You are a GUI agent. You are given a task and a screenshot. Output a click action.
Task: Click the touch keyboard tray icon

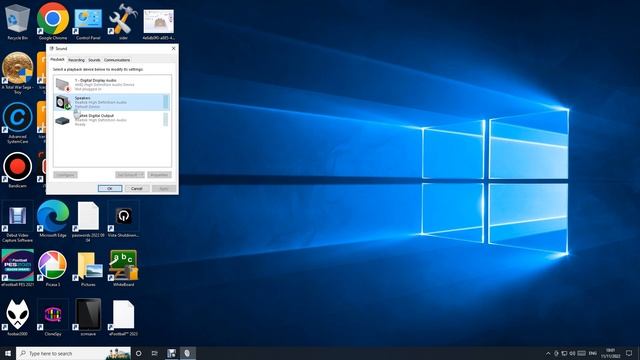click(x=582, y=353)
